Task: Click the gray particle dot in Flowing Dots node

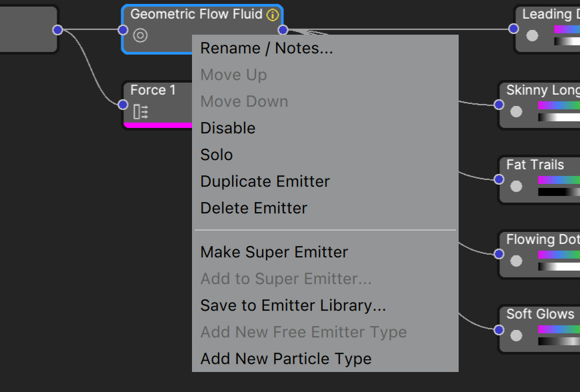Action: 516,261
